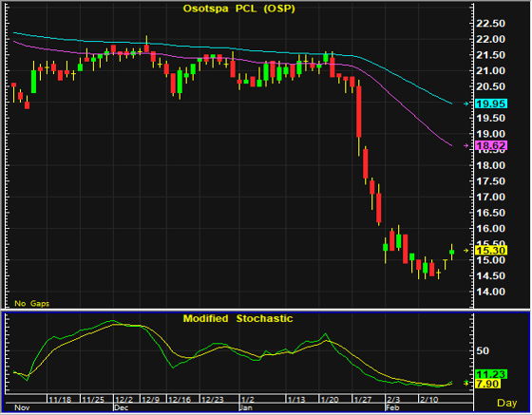Screen dimensions: 532x415
Task: Click the magenta 18.62 moving average label
Action: coord(491,146)
